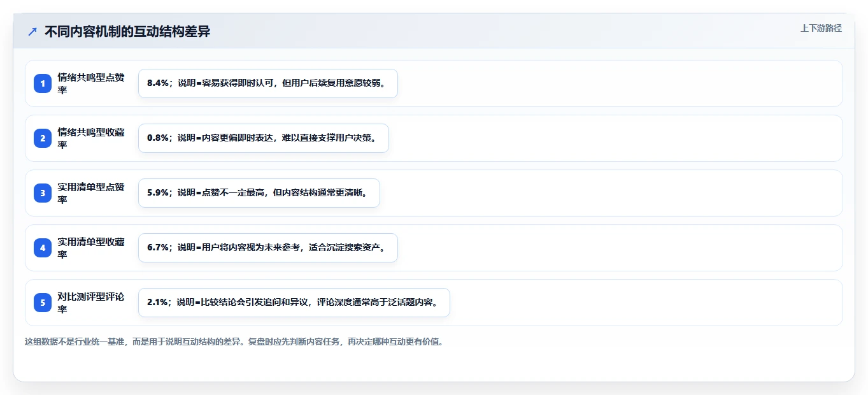Select the number 3 badge
The height and width of the screenshot is (395, 868).
tap(43, 193)
